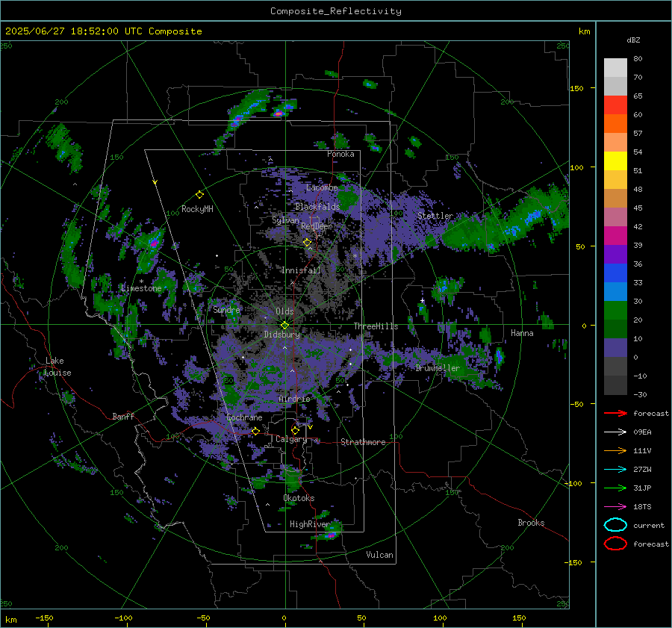Click the purple 39-36 dBZ swatch
The width and height of the screenshot is (672, 628).
click(615, 254)
